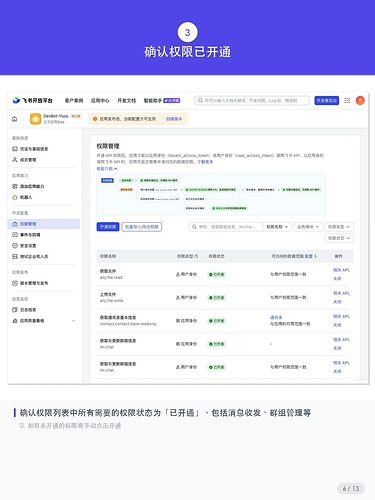Click 配置 link in the table header
This screenshot has width=375, height=500.
(x=311, y=256)
